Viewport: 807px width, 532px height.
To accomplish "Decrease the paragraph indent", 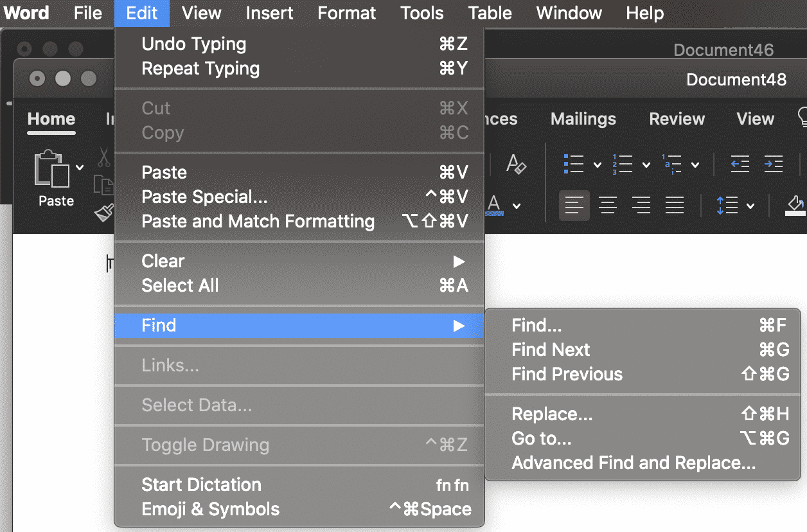I will click(x=740, y=164).
